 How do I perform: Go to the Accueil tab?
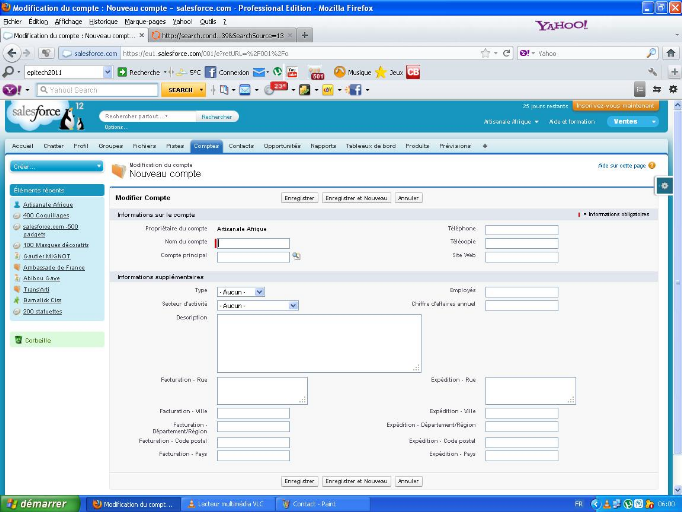pos(22,146)
